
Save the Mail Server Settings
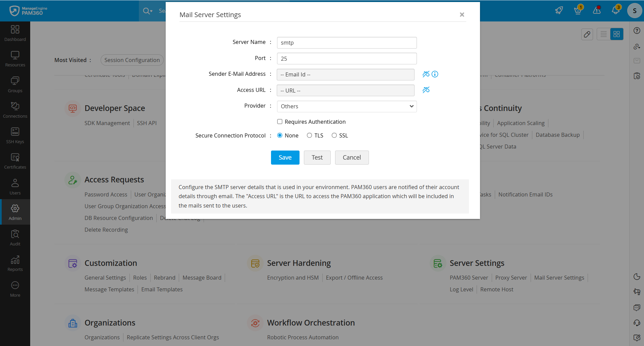285,157
